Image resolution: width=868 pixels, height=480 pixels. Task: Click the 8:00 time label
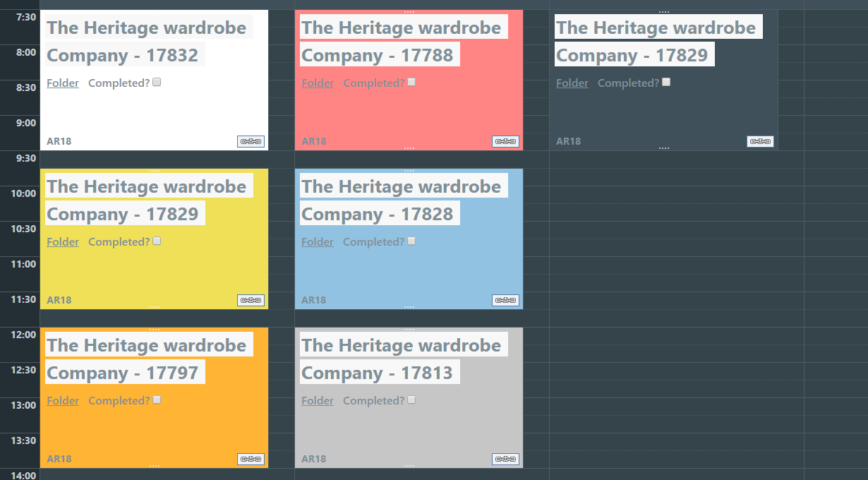click(x=25, y=52)
